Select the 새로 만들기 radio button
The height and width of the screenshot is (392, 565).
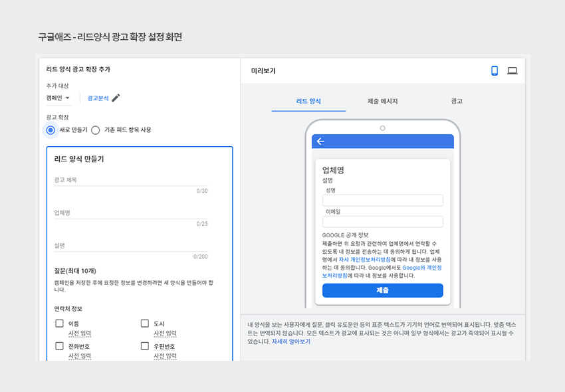(x=51, y=130)
